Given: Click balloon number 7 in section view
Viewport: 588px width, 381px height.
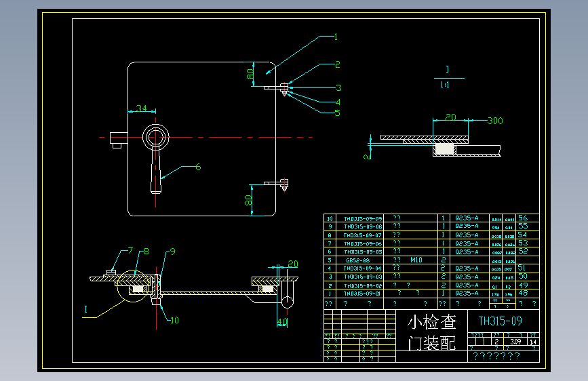Looking at the screenshot, I should 130,251.
